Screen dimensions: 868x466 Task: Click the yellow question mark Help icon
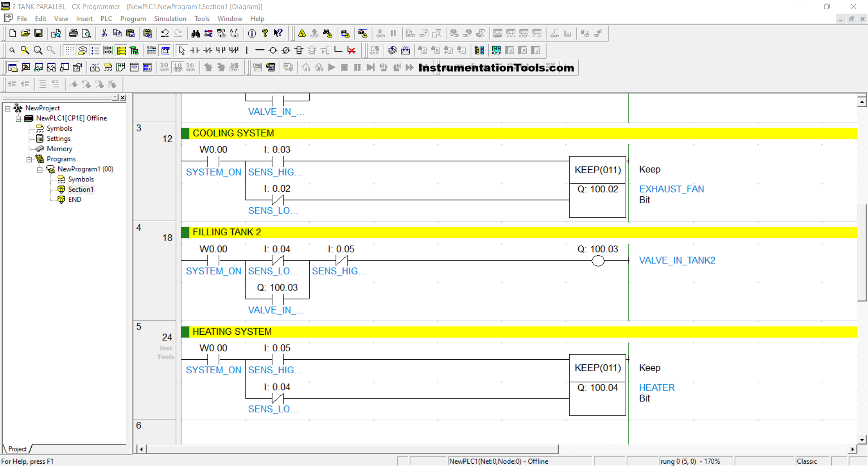pyautogui.click(x=265, y=33)
